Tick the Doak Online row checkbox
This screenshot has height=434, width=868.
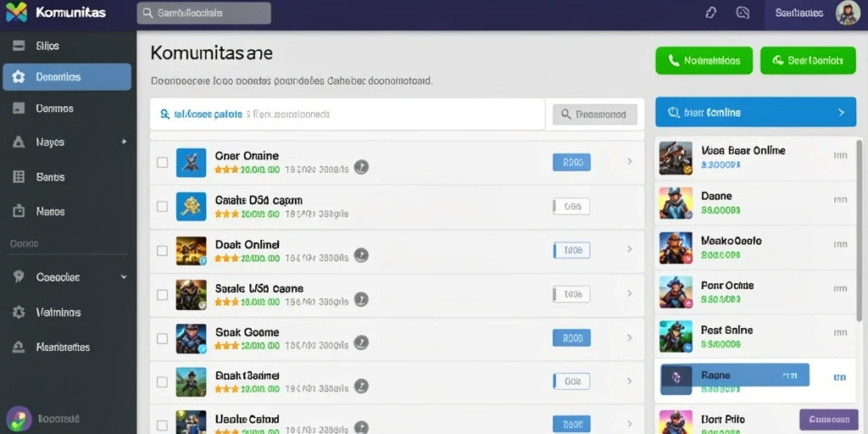[x=162, y=251]
